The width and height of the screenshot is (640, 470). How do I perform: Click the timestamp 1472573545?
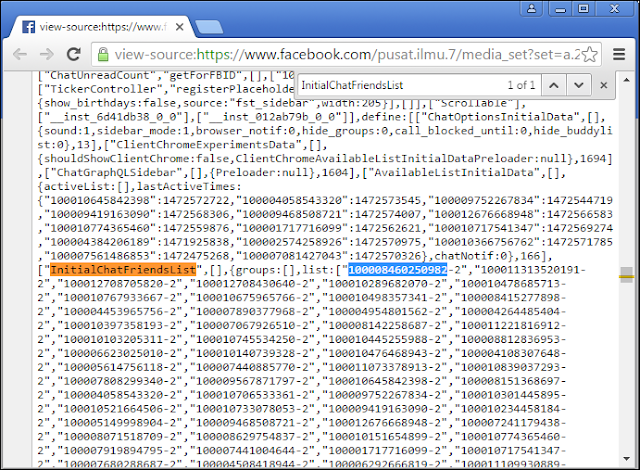pyautogui.click(x=387, y=200)
